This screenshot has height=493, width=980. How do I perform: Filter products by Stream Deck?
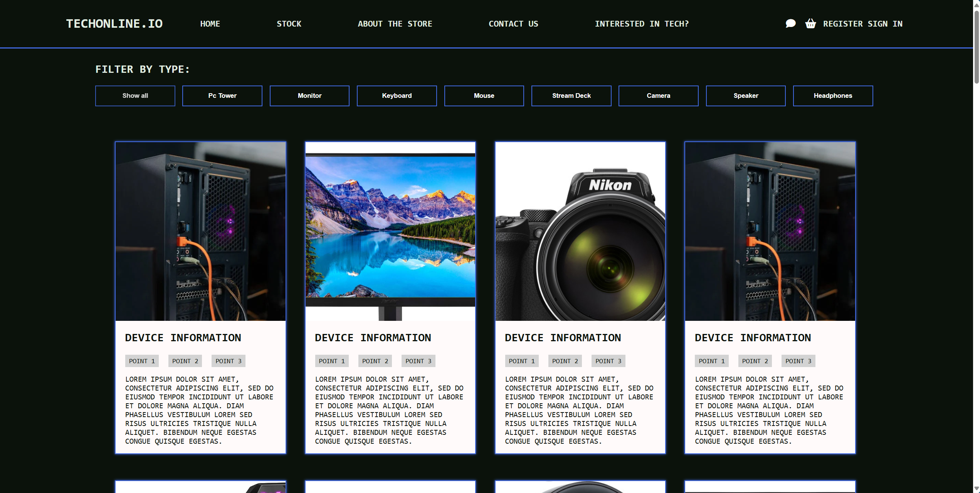(571, 96)
